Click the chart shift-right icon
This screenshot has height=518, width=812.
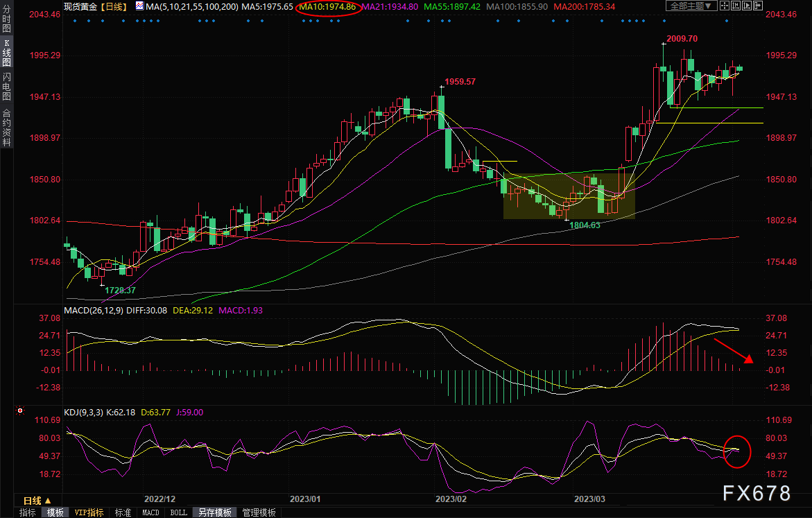(x=758, y=6)
